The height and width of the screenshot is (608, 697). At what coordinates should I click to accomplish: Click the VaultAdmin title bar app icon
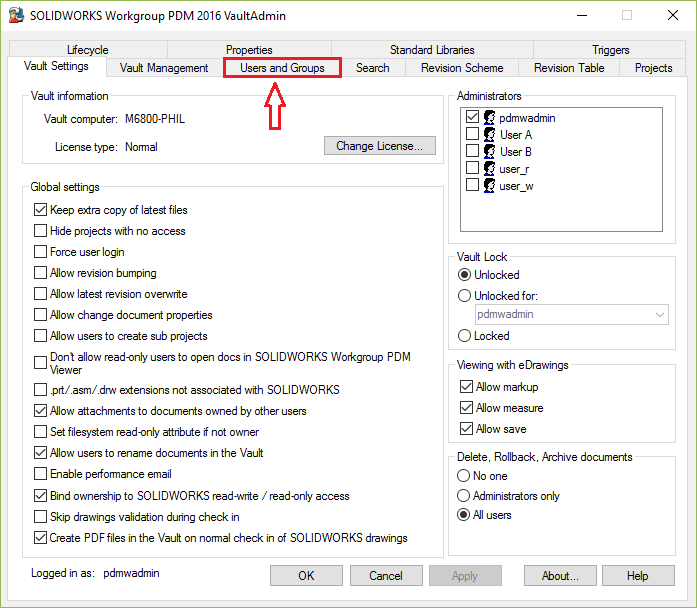click(x=16, y=15)
